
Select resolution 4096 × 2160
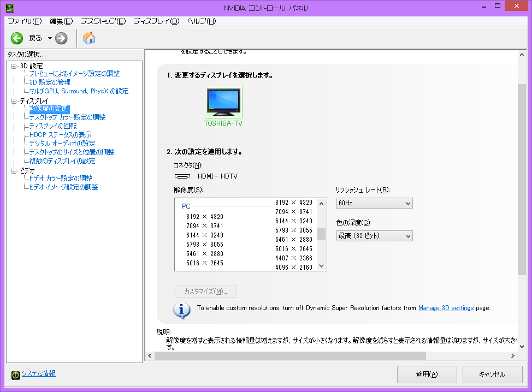[294, 267]
